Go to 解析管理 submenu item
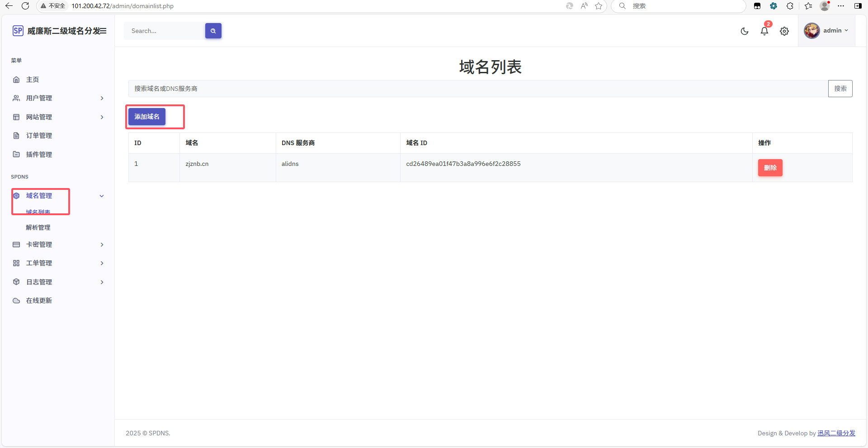868x448 pixels. click(x=38, y=227)
